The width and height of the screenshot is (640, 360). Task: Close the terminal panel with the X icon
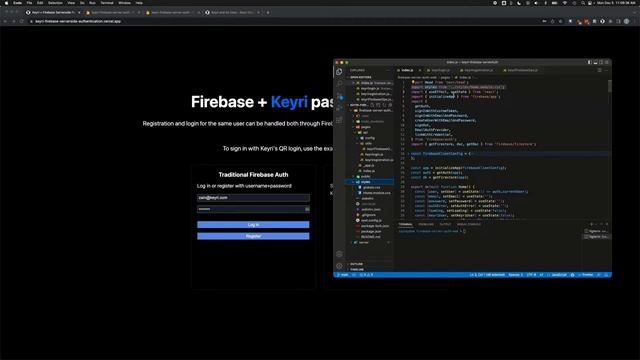[607, 224]
